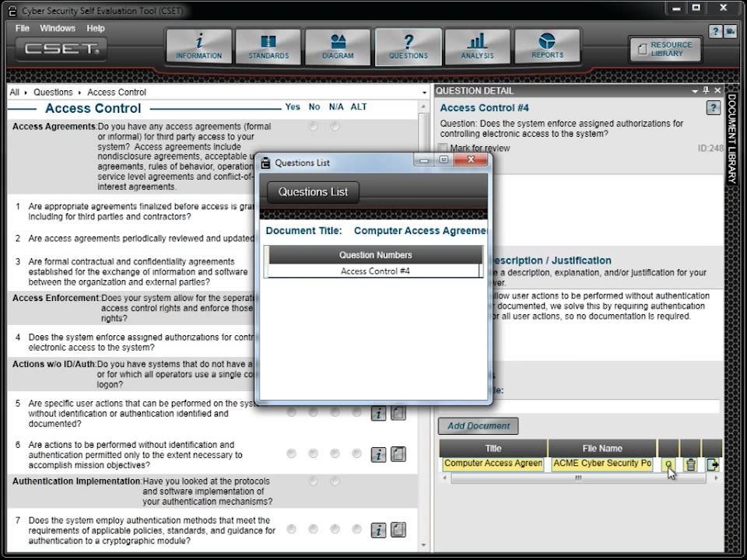Click the document icon for question 7

[398, 530]
